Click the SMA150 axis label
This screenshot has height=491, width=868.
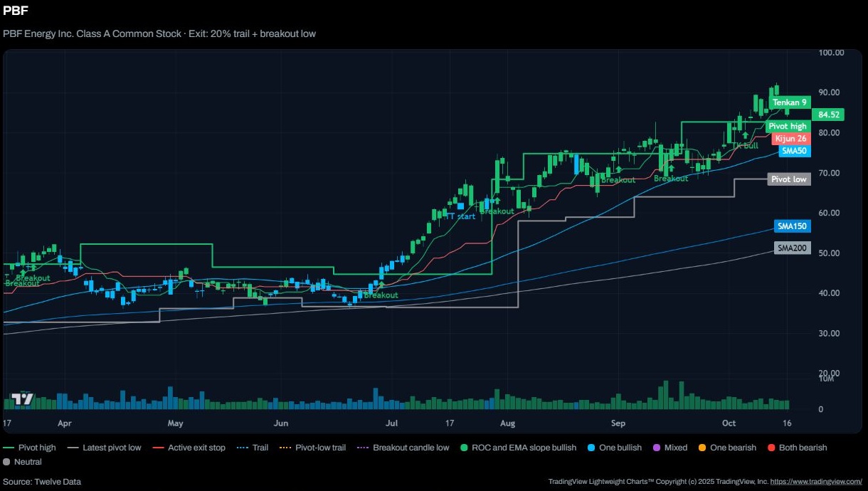point(792,226)
